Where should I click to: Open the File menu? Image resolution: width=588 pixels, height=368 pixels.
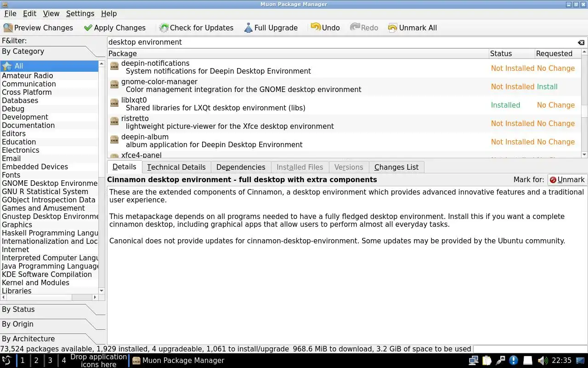(10, 14)
